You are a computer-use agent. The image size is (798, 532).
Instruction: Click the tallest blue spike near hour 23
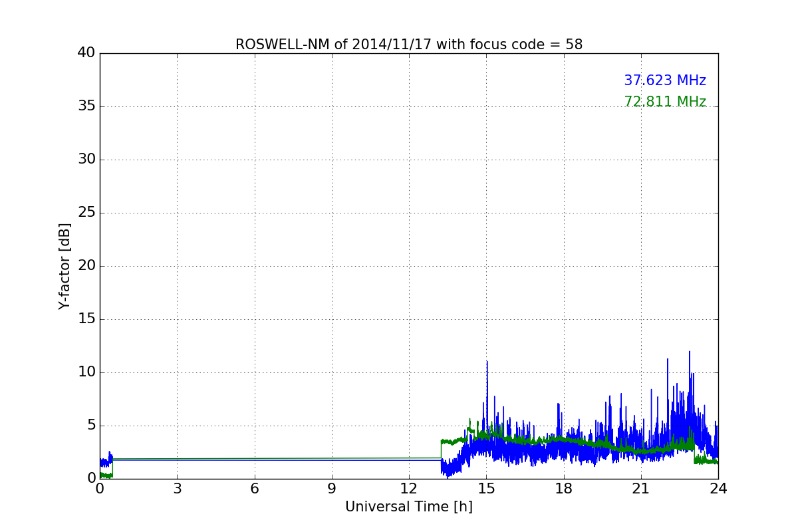coord(690,352)
